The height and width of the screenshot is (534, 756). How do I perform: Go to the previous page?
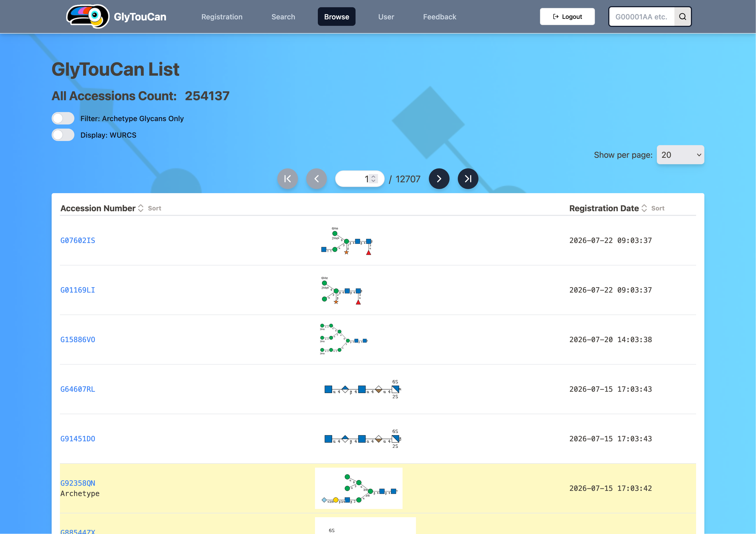pyautogui.click(x=317, y=179)
